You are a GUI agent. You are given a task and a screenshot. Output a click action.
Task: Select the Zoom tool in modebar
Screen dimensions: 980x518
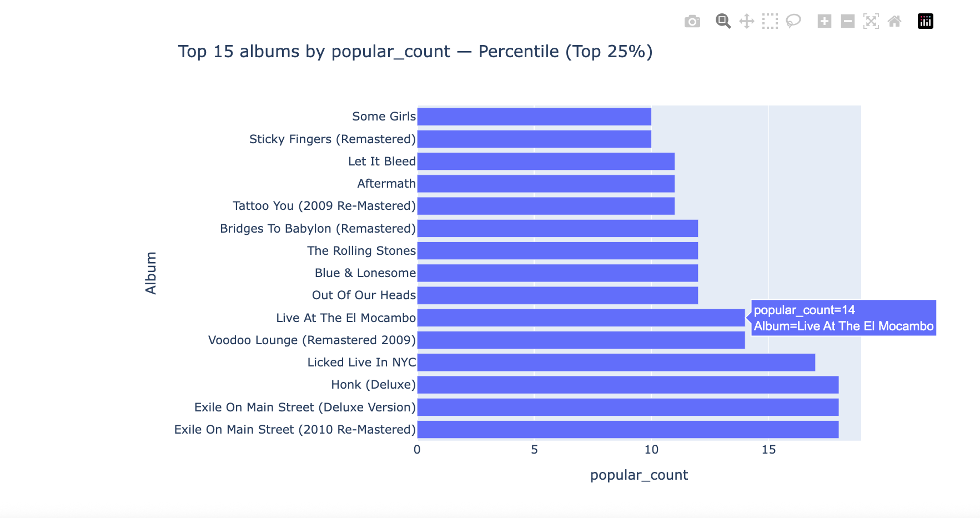click(x=723, y=22)
